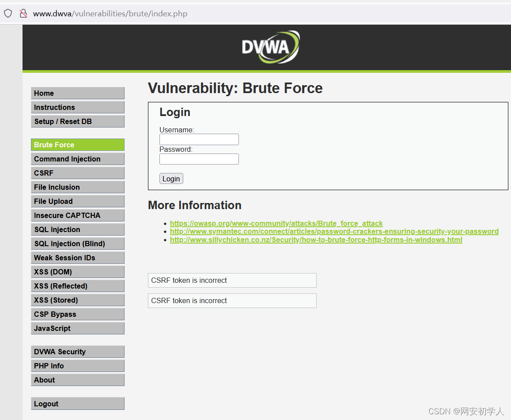The width and height of the screenshot is (511, 420).
Task: Open the symantec.com password-crackers link
Action: pyautogui.click(x=334, y=232)
